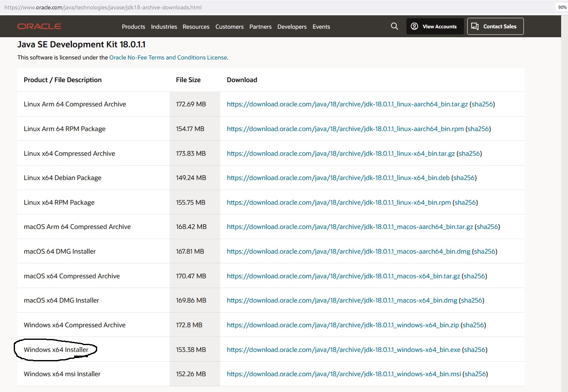Screen dimensions: 568x392
Task: Download the windows-x64_bin.exe installer
Action: click(x=344, y=350)
